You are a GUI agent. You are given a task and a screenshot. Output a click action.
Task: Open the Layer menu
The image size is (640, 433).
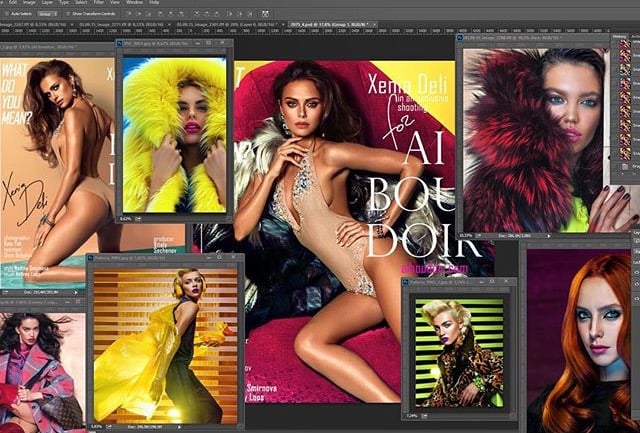pos(47,2)
